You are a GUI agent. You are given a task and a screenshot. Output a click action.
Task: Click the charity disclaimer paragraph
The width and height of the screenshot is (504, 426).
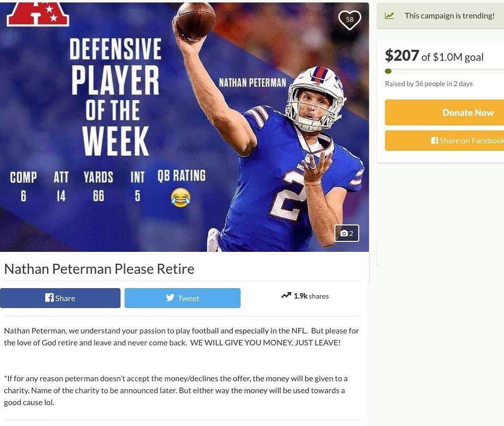[176, 390]
